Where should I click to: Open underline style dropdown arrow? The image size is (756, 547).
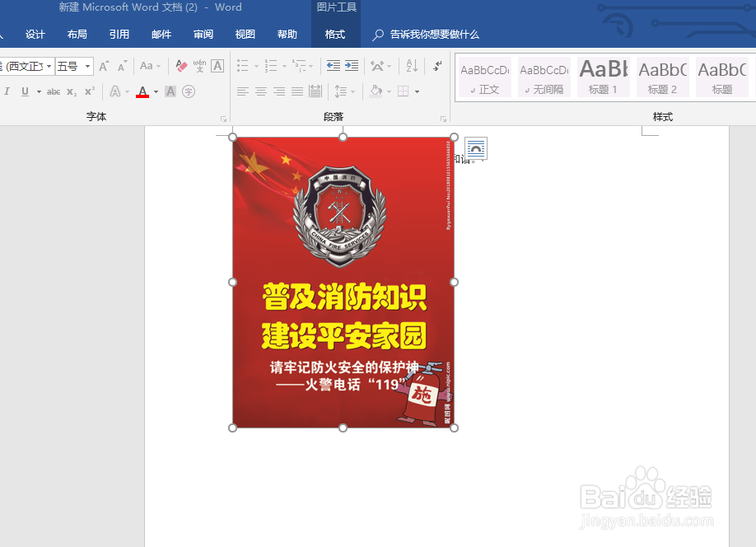[39, 91]
